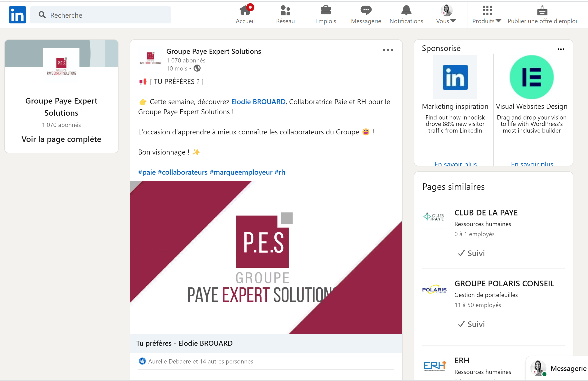
Task: Click 11 à 50 employés text
Action: coord(478,305)
